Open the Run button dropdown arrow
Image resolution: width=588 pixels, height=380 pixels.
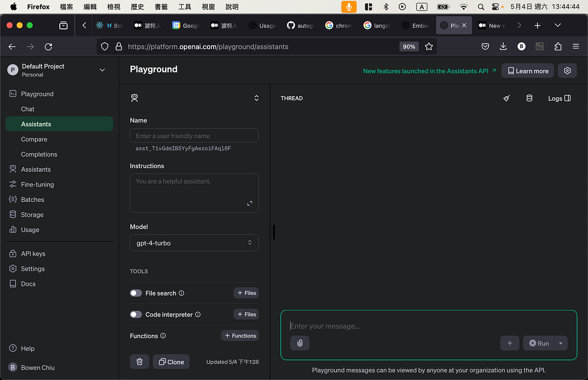(561, 343)
